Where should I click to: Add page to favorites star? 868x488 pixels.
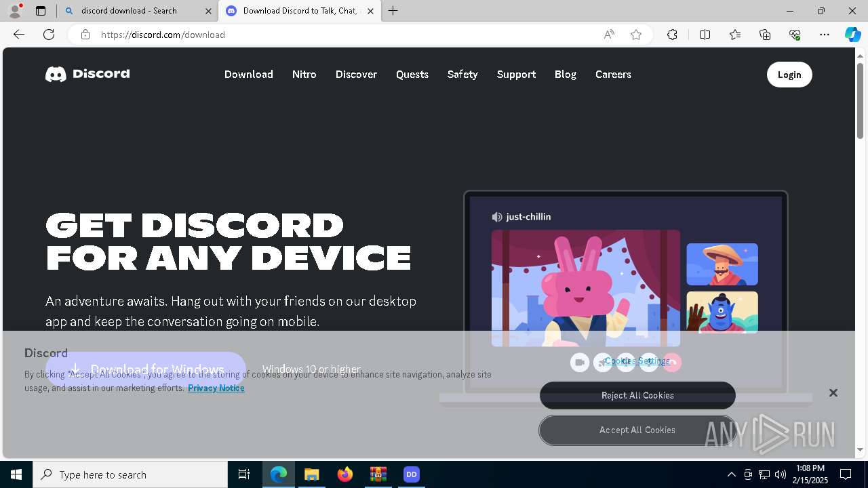coord(636,35)
